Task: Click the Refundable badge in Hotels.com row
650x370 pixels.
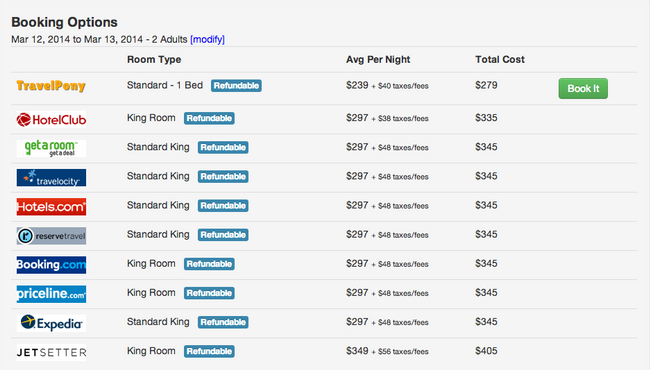Action: tap(223, 206)
